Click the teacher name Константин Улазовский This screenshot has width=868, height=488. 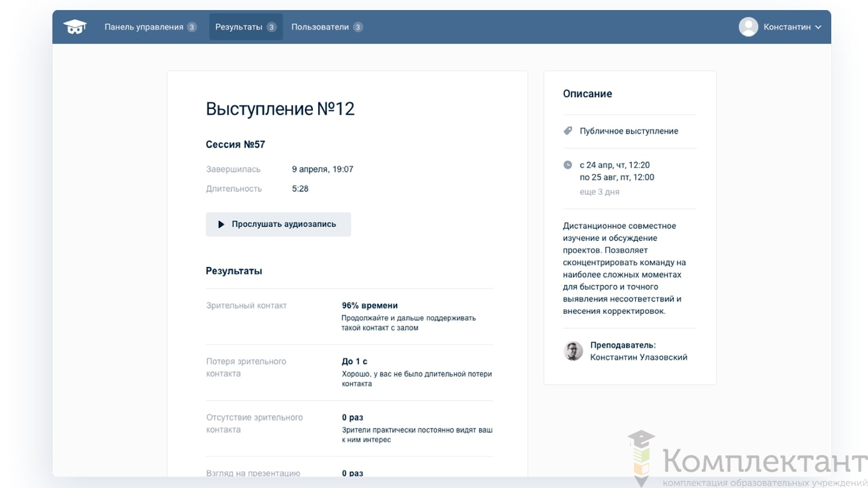click(638, 357)
